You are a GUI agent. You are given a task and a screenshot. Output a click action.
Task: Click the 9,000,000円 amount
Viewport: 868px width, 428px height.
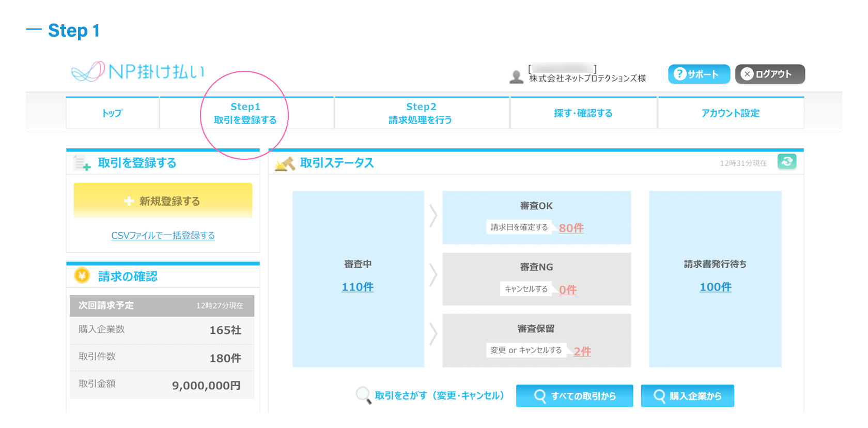coord(206,386)
